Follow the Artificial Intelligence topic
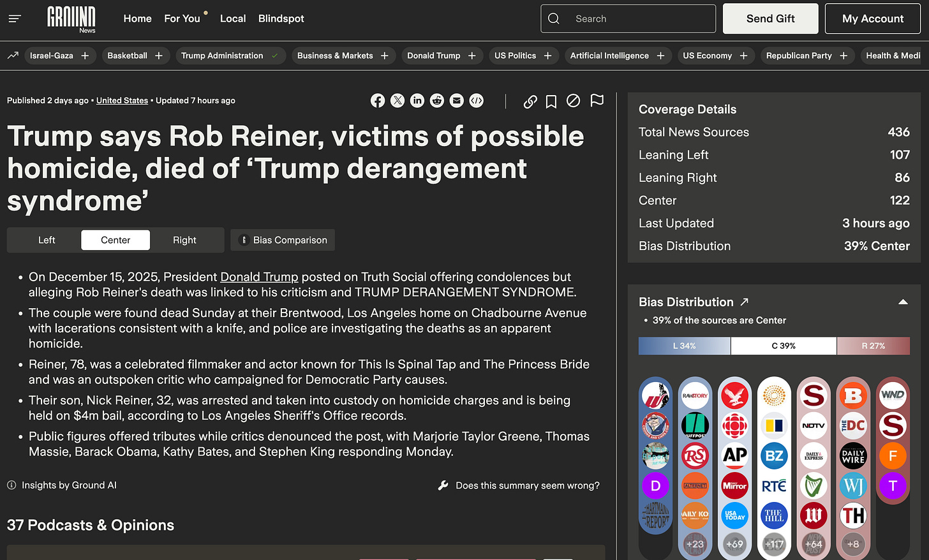The image size is (929, 560). pyautogui.click(x=661, y=55)
